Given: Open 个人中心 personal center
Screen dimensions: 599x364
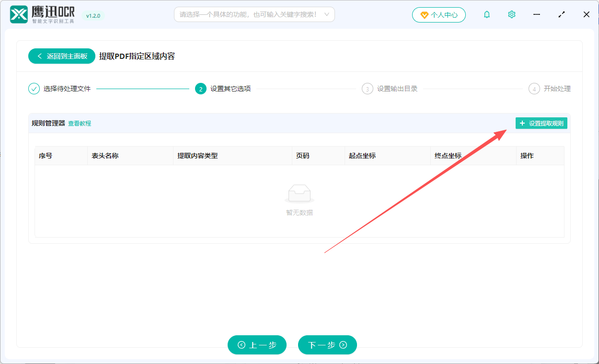Looking at the screenshot, I should pyautogui.click(x=439, y=14).
